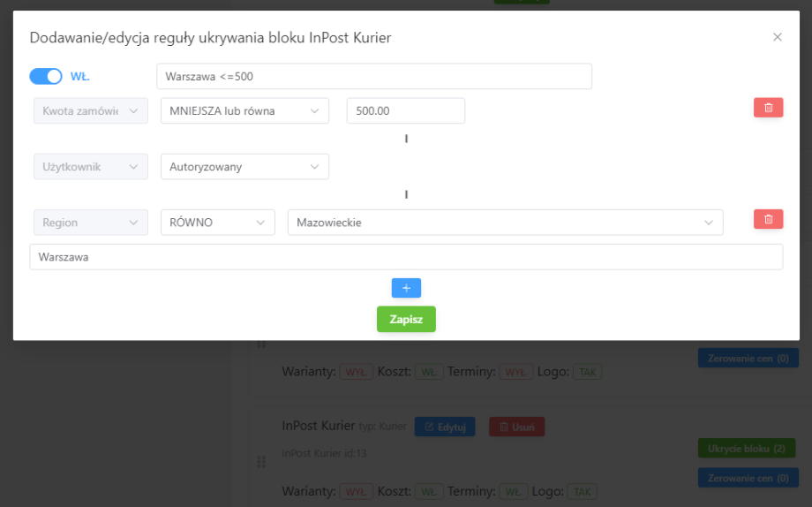Open the Mazowieckie region dropdown
The image size is (812, 507).
point(505,223)
